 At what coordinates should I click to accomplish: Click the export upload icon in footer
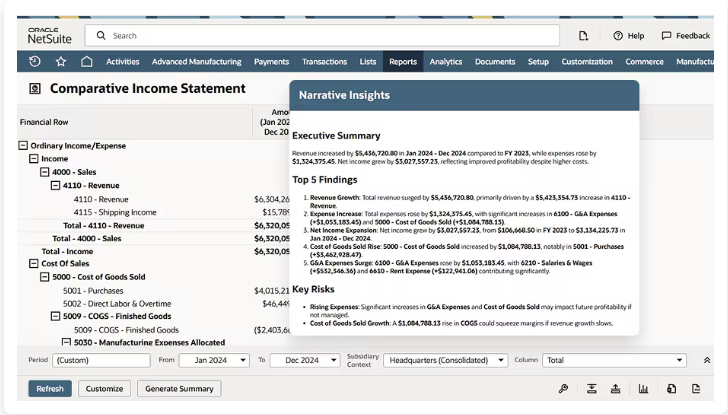[x=615, y=389]
